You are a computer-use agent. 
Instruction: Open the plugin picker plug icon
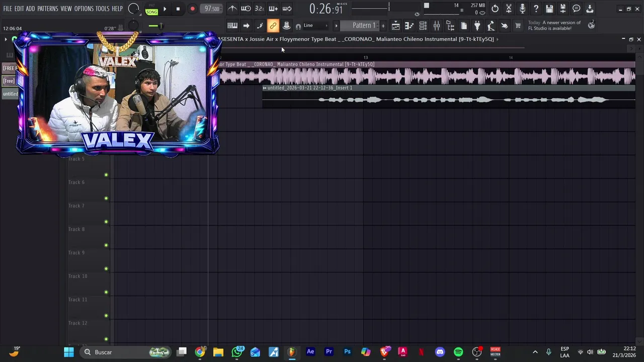coord(477,26)
